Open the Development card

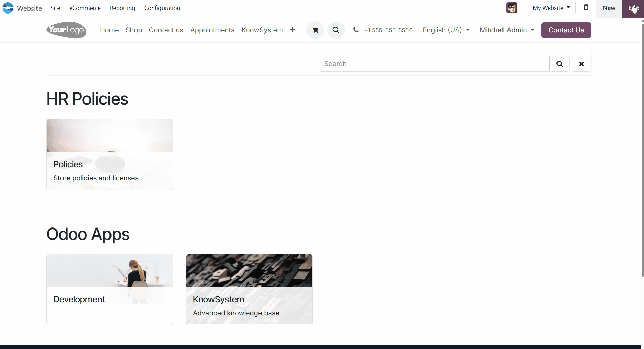[x=109, y=290]
